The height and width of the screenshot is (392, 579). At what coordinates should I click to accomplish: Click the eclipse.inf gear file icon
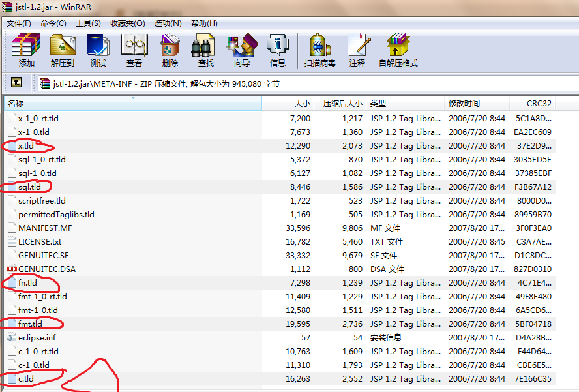coord(12,337)
